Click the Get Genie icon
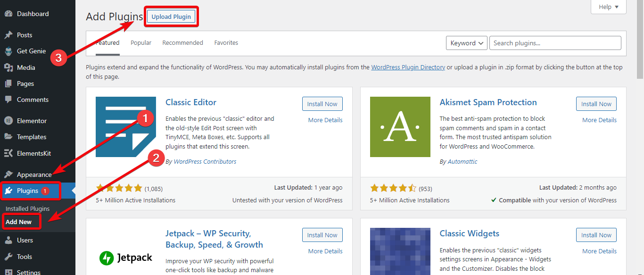The height and width of the screenshot is (275, 644). click(x=8, y=51)
